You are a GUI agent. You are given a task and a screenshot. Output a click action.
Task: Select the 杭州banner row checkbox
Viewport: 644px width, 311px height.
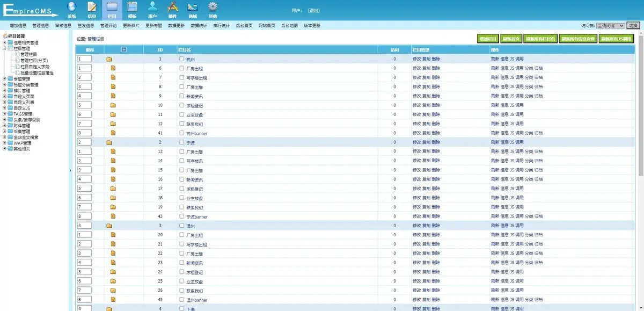tap(182, 133)
